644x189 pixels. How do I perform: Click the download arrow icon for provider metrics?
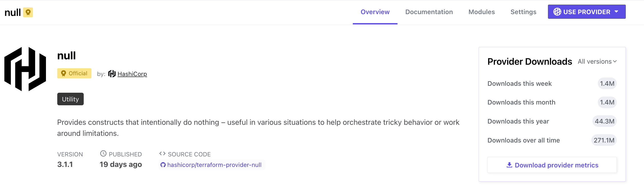[x=509, y=165]
